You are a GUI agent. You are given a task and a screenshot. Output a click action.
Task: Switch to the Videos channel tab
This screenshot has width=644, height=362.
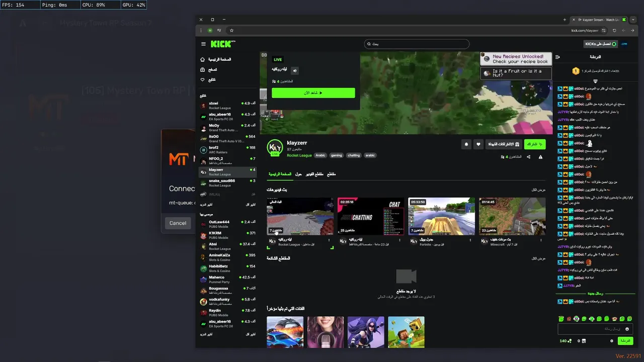[314, 174]
